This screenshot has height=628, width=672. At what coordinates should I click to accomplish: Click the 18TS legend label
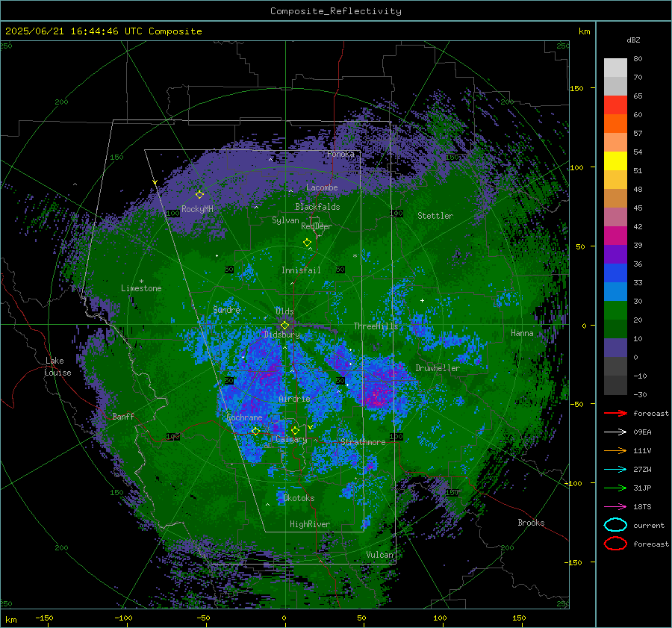click(642, 507)
